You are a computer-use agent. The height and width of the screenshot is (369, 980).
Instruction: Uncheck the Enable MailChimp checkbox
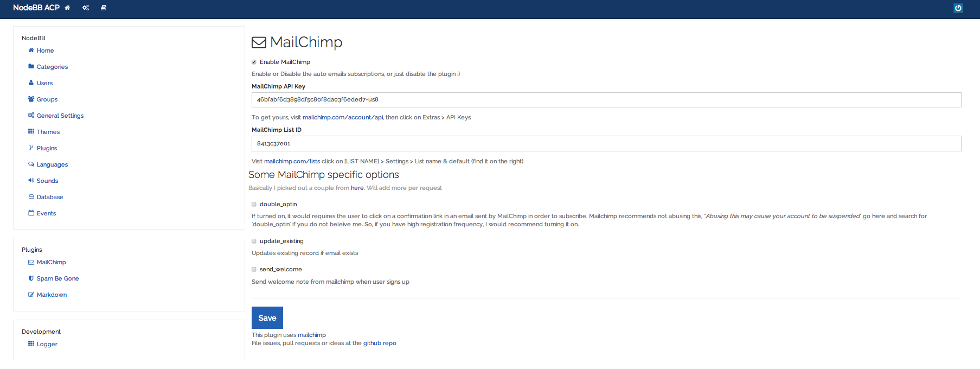coord(254,62)
